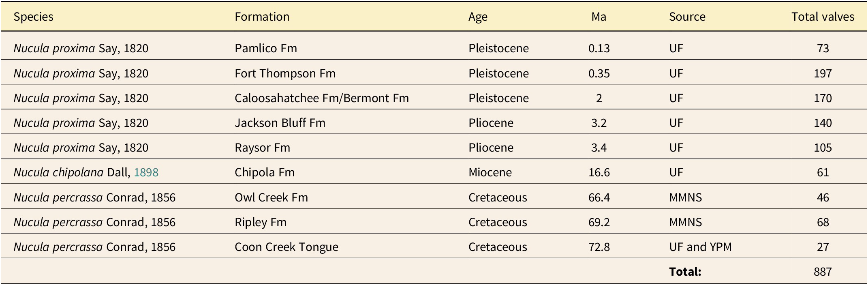Click the Jackson Bluff Fm cell
868x285 pixels.
(280, 123)
